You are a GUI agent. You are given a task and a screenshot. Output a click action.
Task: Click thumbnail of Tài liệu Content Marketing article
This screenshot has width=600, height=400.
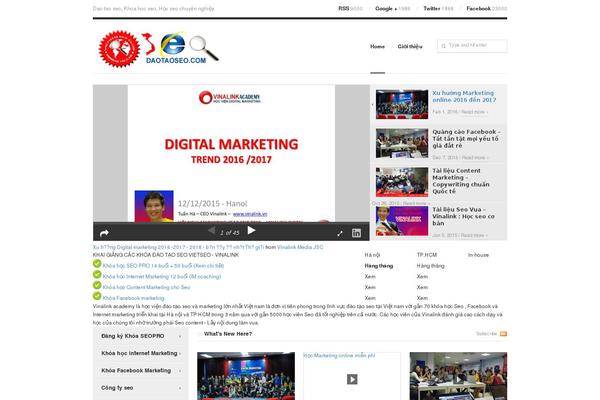402,182
